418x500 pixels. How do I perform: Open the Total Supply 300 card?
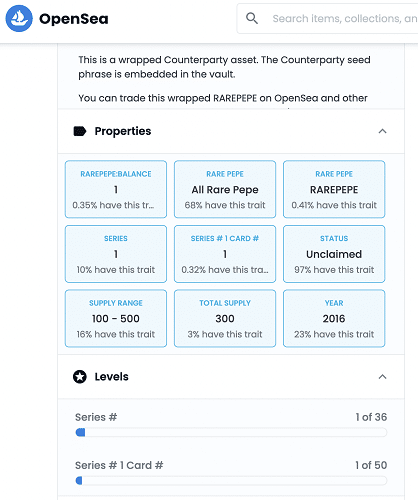pos(225,318)
